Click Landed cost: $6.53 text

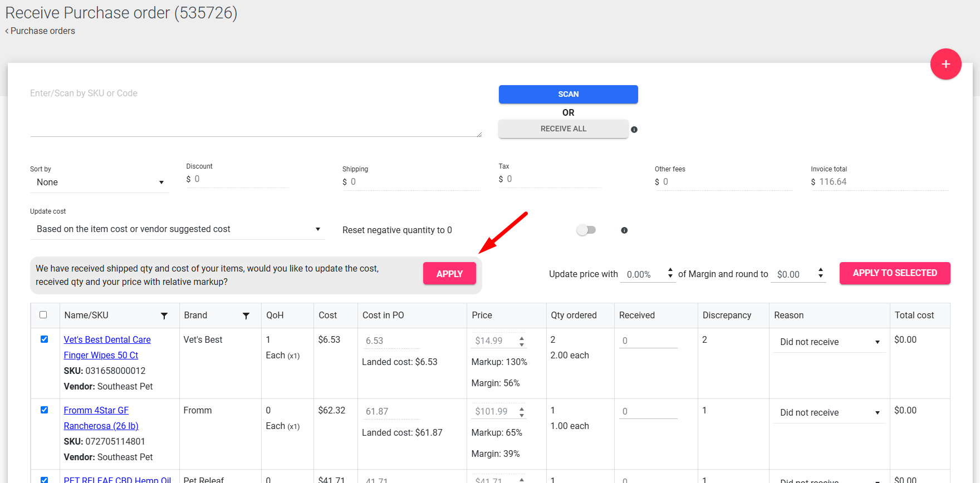coord(400,362)
